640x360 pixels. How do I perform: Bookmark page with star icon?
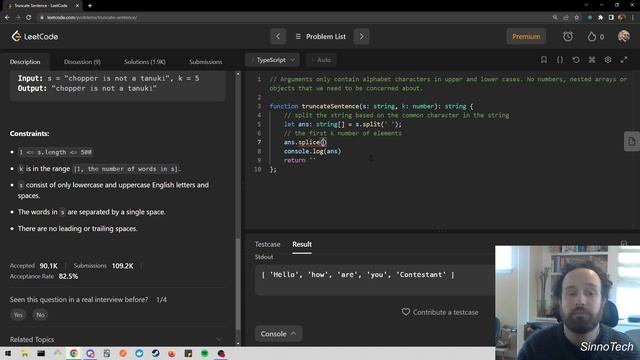coord(577,18)
